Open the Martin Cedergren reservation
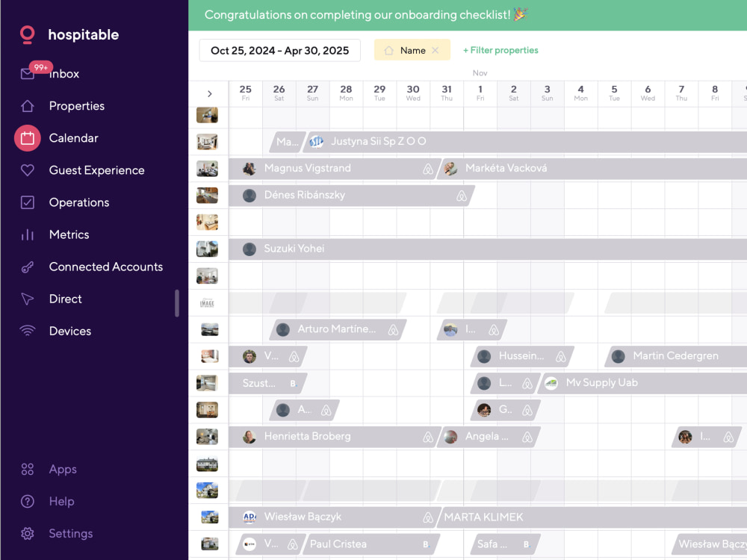This screenshot has width=747, height=560. coord(675,355)
